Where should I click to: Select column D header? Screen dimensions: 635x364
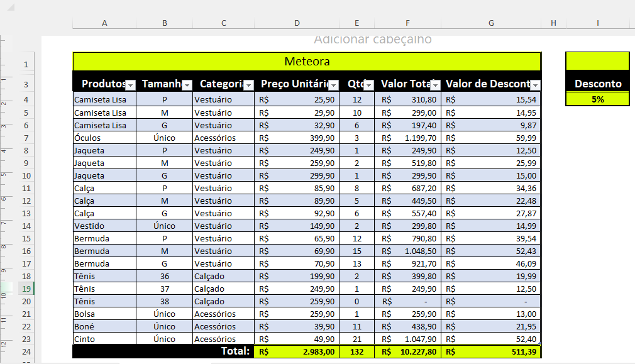click(297, 23)
